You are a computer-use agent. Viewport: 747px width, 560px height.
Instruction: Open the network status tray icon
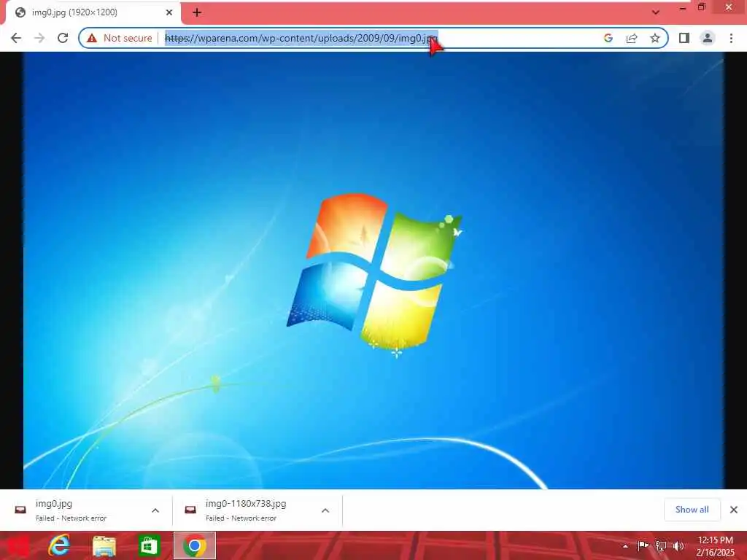tap(660, 545)
